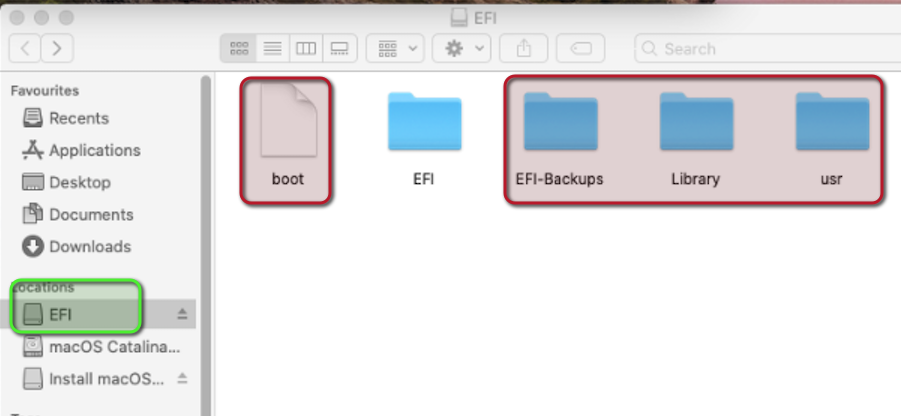Eject the EFI volume

(182, 314)
